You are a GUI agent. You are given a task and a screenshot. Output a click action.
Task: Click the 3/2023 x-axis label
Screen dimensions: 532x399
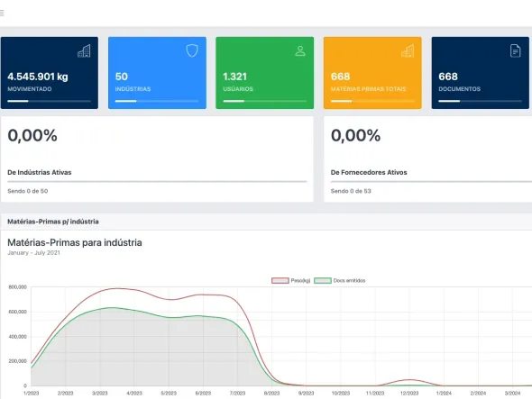click(x=100, y=394)
